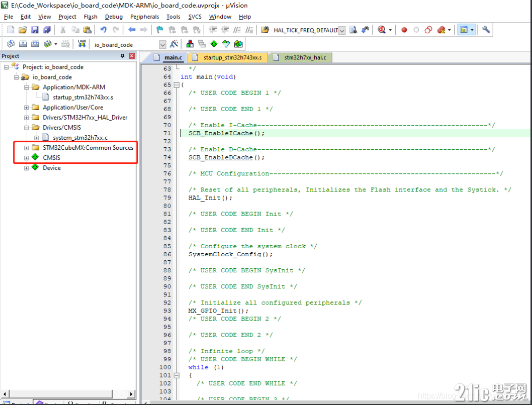Image resolution: width=532 pixels, height=405 pixels.
Task: Navigate backwards with the blue left arrow
Action: [x=132, y=30]
